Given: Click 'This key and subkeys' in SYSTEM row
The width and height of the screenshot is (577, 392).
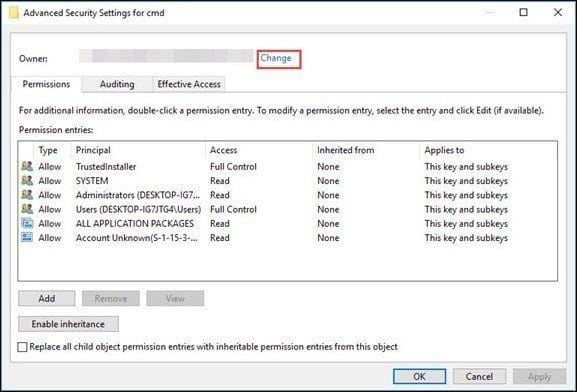Looking at the screenshot, I should click(466, 181).
